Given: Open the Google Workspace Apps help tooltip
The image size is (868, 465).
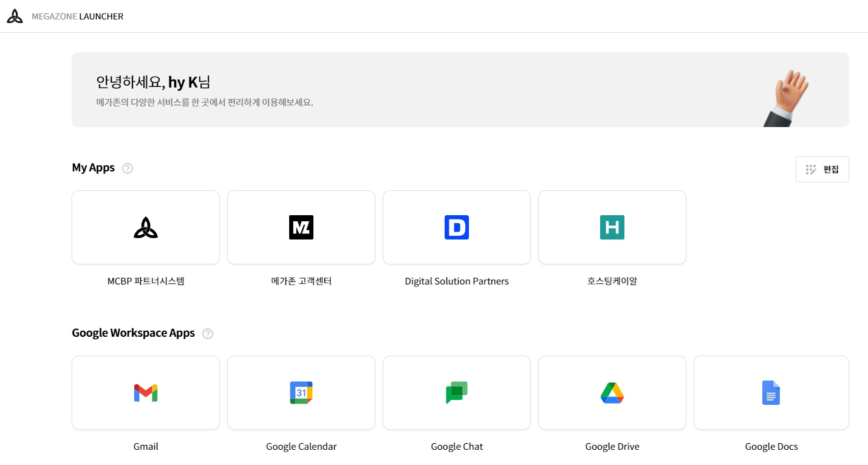Looking at the screenshot, I should tap(207, 334).
